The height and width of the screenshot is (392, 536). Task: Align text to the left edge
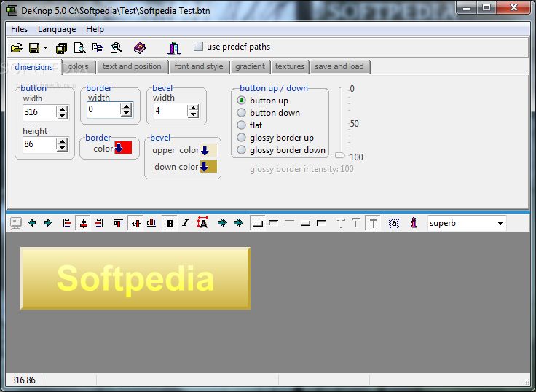pyautogui.click(x=67, y=223)
